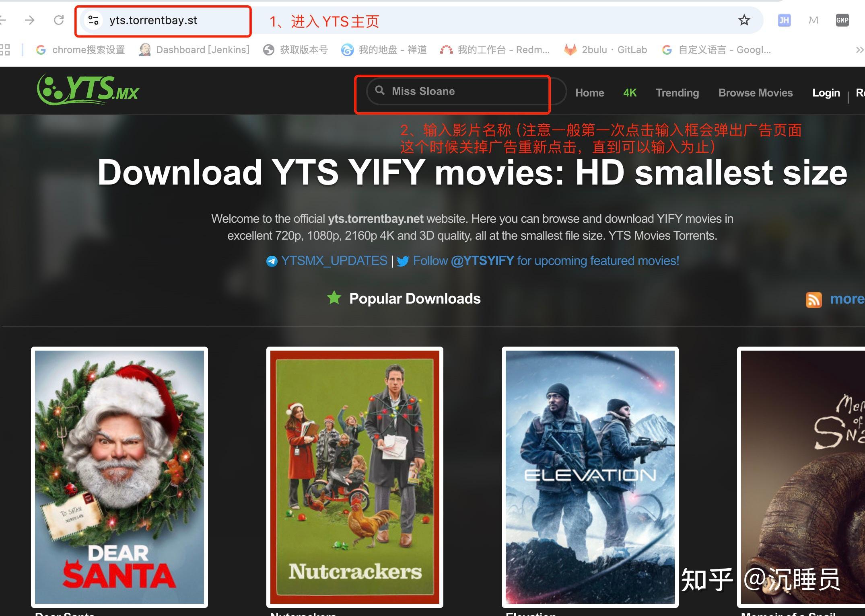Open the YTSMX_UPDATES link

[x=334, y=261]
